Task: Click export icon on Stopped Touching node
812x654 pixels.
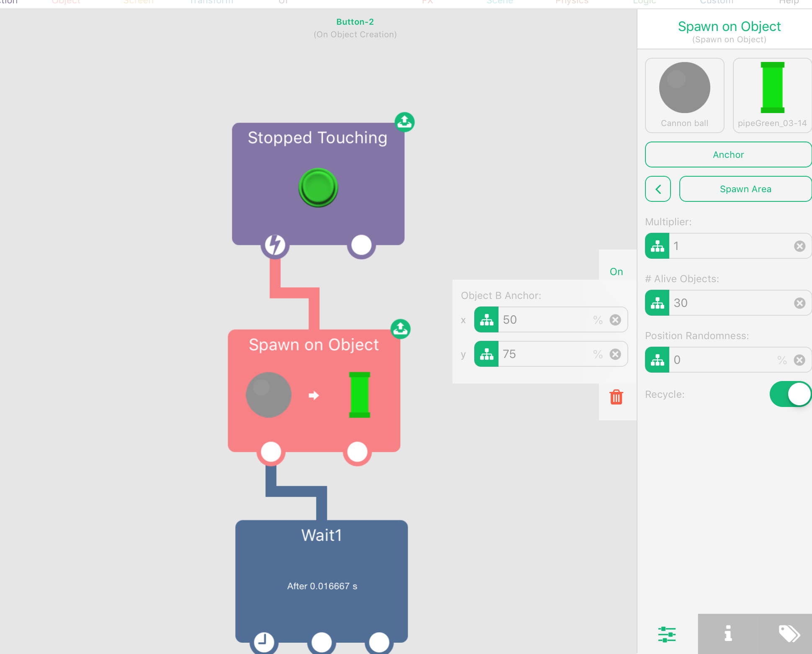Action: tap(404, 122)
